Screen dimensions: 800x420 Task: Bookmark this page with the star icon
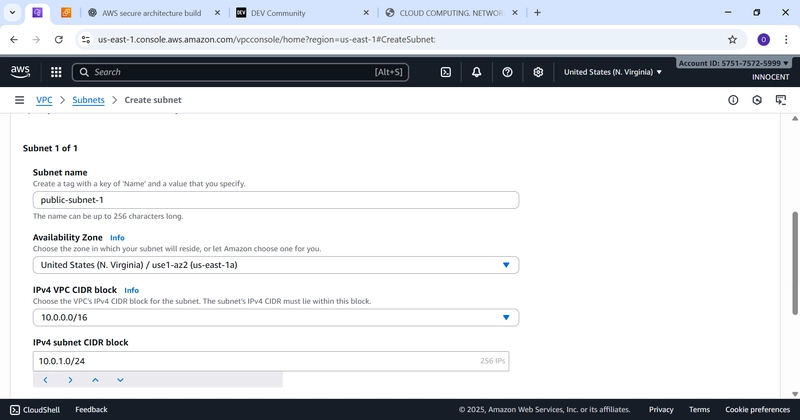click(x=732, y=40)
